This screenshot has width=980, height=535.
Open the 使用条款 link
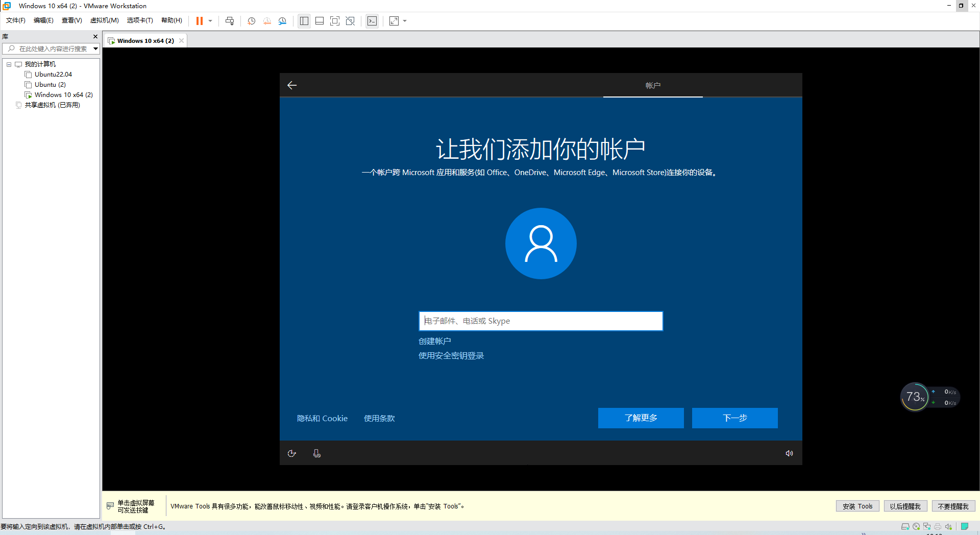(379, 418)
